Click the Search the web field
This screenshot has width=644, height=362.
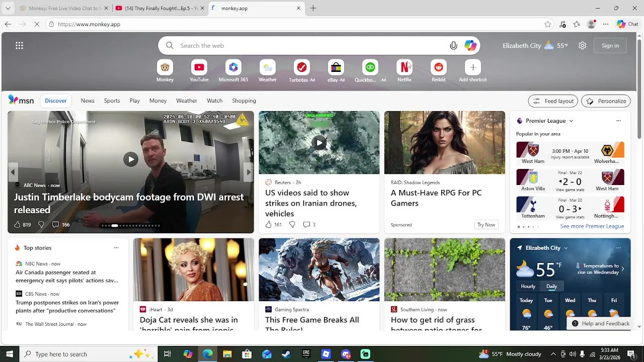[318, 46]
